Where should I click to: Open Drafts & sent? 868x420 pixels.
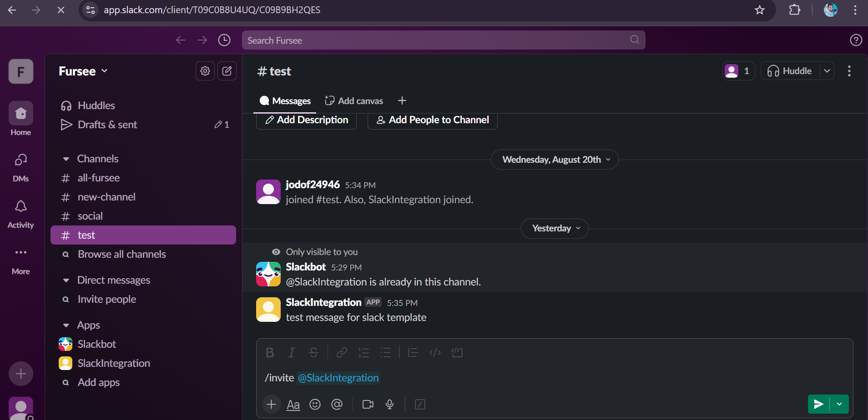point(143,125)
